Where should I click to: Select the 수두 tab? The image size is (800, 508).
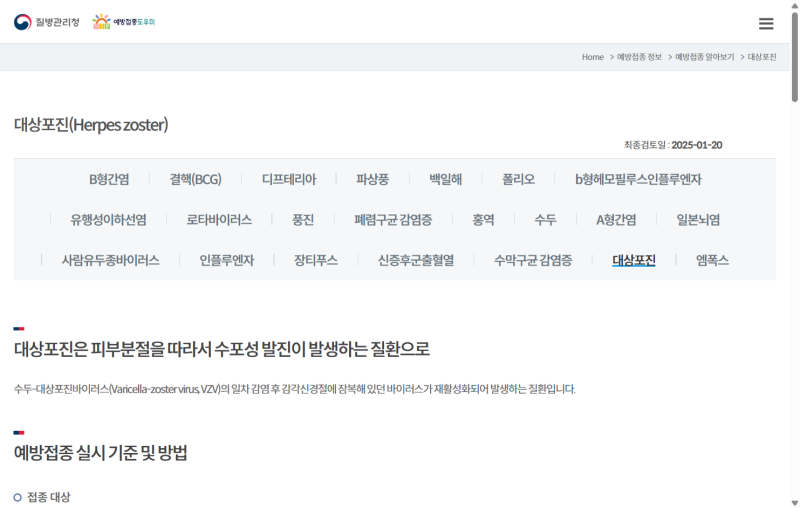pyautogui.click(x=545, y=220)
